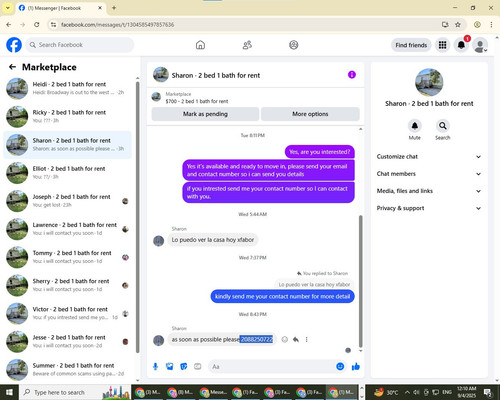Open the Friends icon in top navigation
The height and width of the screenshot is (400, 500).
tap(247, 45)
